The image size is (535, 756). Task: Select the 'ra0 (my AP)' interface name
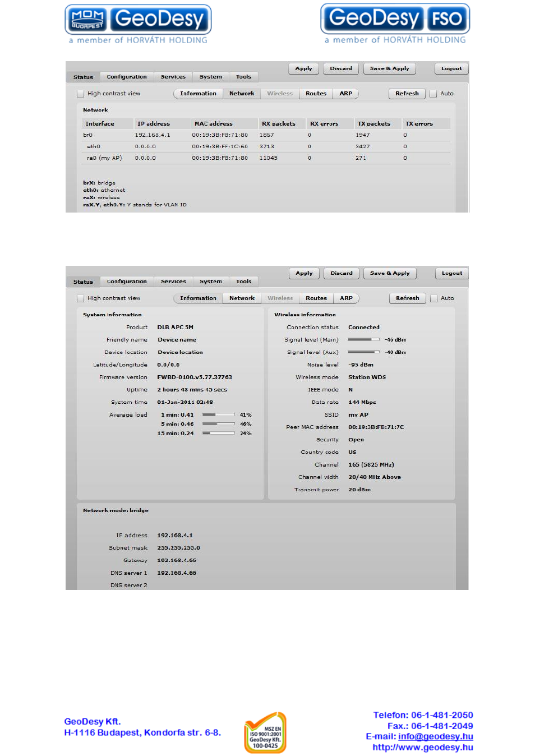coord(104,158)
